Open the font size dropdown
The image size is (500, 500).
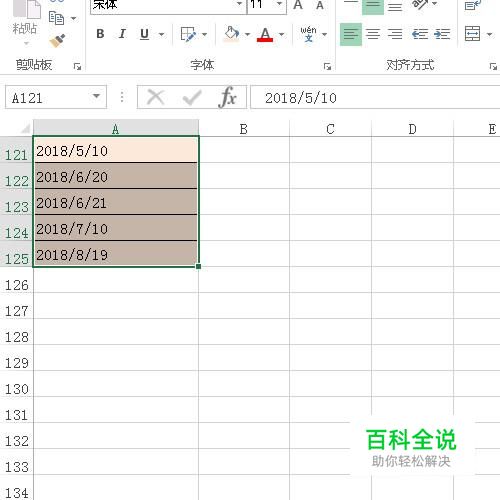(x=279, y=4)
